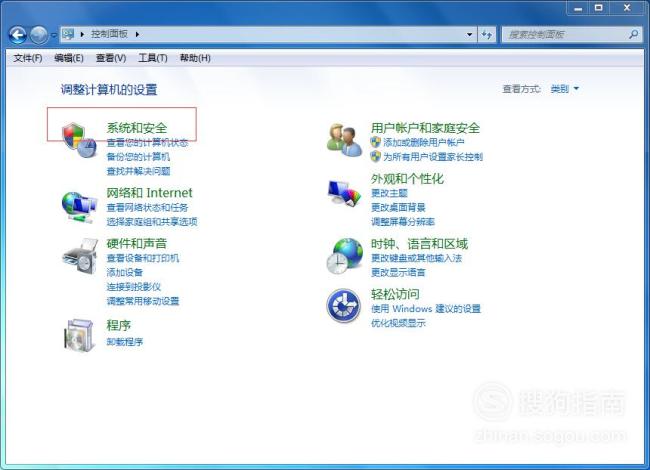Click 使用 Windows 建议的设置 link
Screen dimensions: 650x470
(x=426, y=309)
